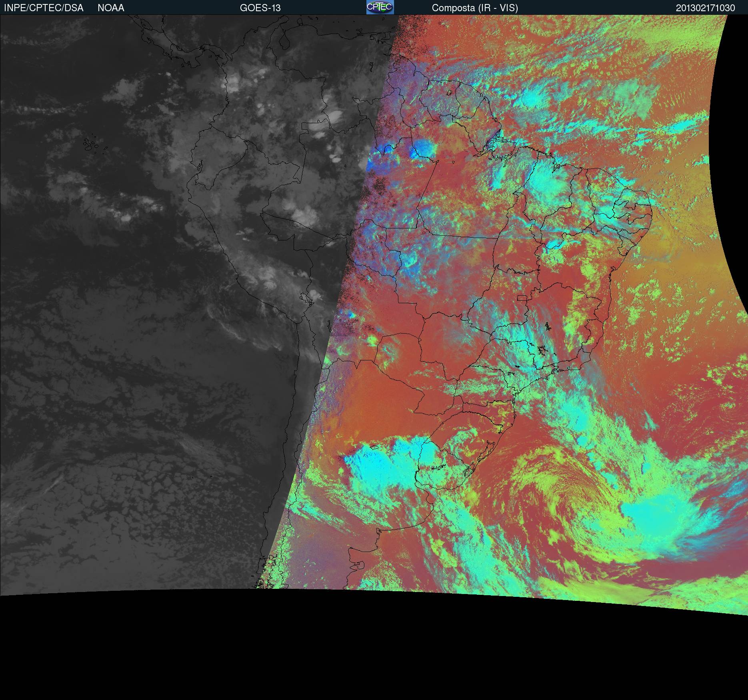Select the GOES-13 satellite label
Screen dimensions: 748x700
[x=260, y=8]
